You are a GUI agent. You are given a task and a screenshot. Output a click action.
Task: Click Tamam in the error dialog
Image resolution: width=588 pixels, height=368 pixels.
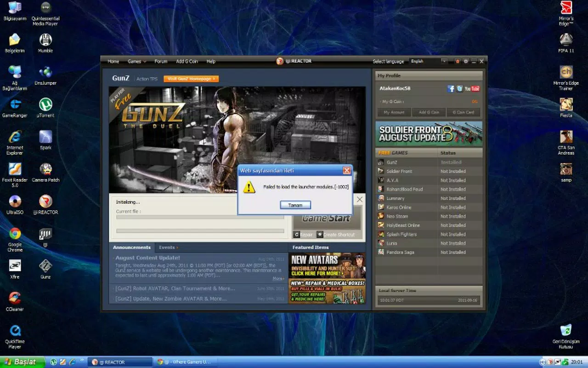tap(295, 205)
